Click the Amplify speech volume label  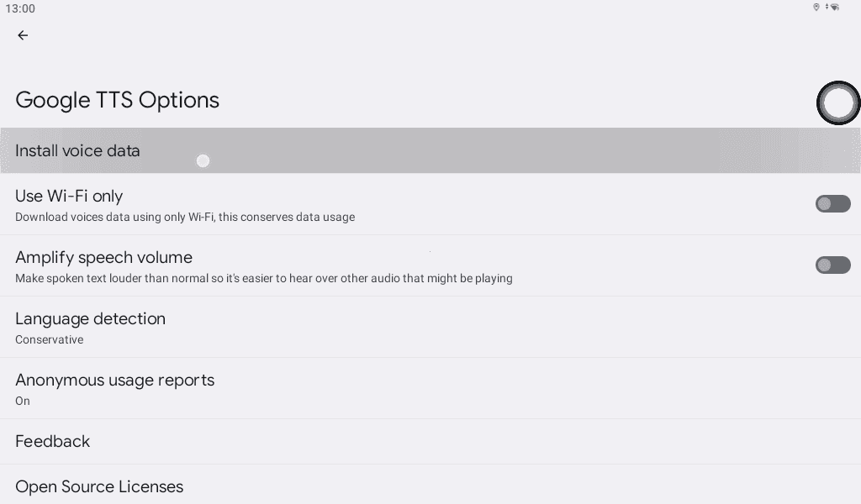coord(103,258)
